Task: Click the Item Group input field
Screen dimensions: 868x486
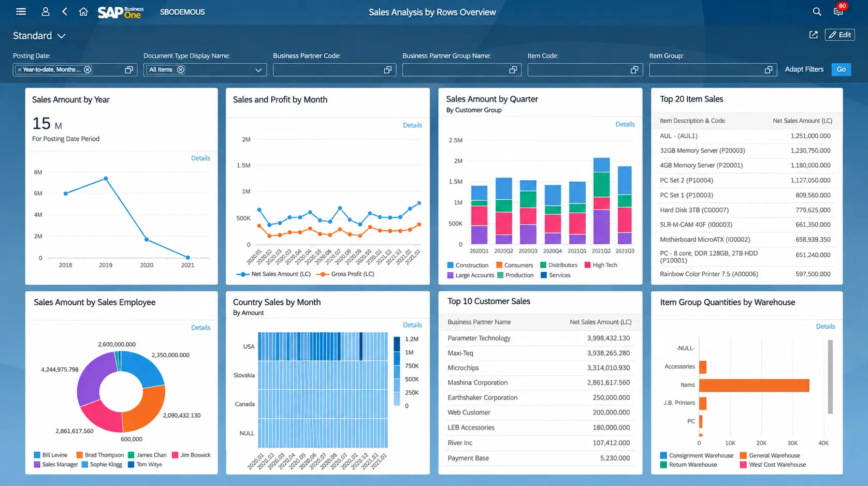Action: click(713, 70)
